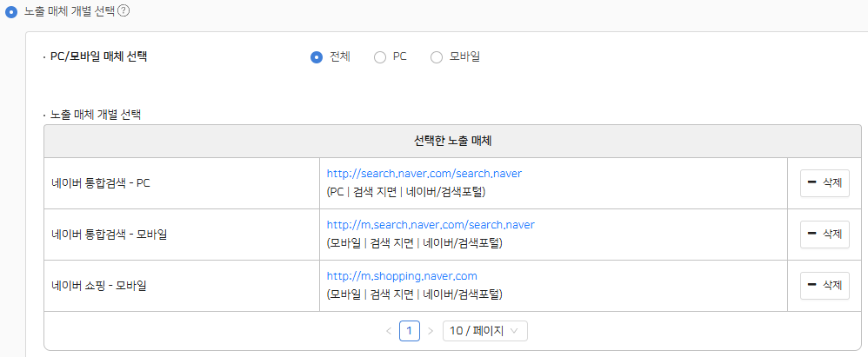Image resolution: width=868 pixels, height=357 pixels.
Task: Choose the PC radio option
Action: 380,57
